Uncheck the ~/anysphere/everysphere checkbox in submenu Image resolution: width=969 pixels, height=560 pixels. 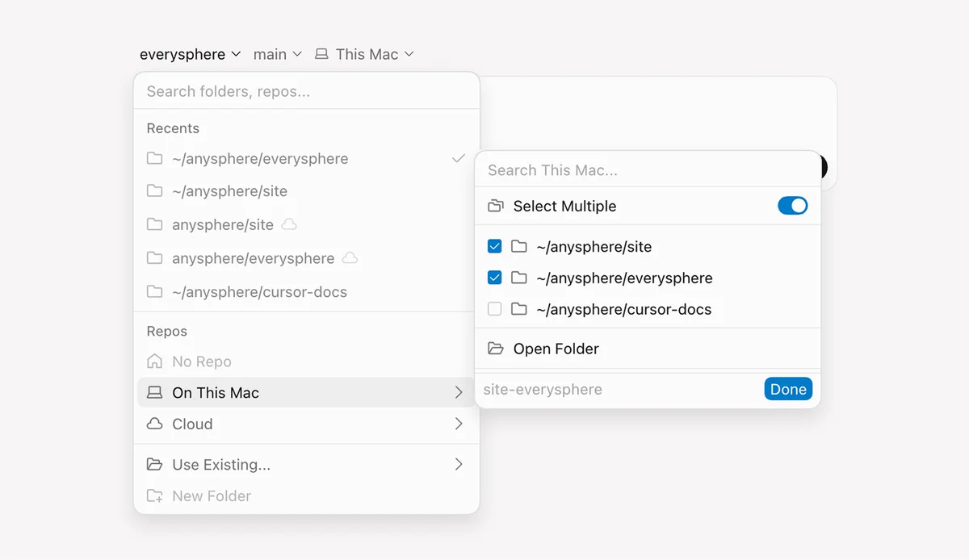[495, 278]
